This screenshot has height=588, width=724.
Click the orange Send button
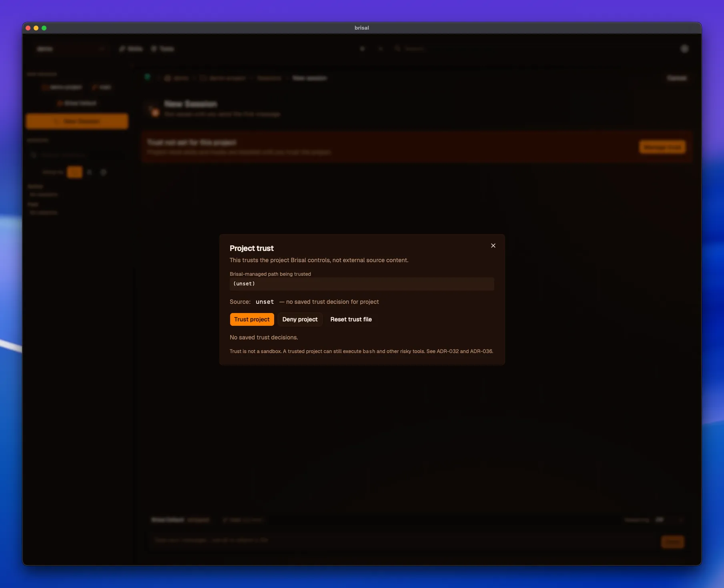click(x=673, y=542)
